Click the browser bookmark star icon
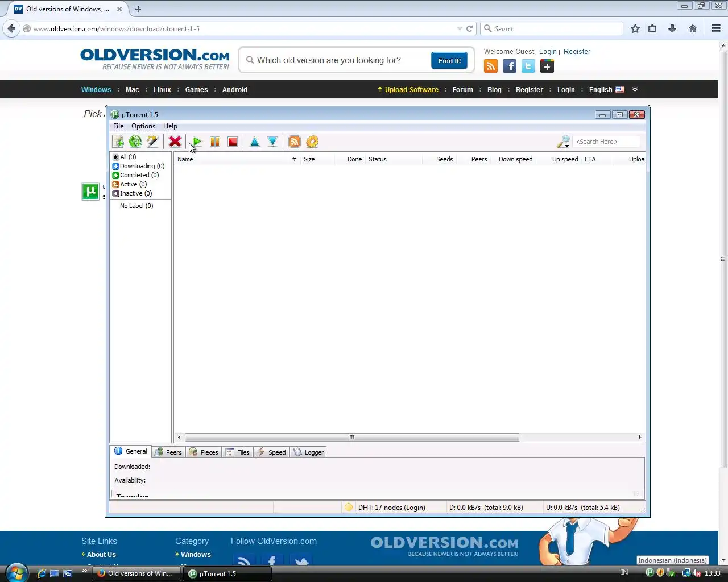 tap(635, 28)
